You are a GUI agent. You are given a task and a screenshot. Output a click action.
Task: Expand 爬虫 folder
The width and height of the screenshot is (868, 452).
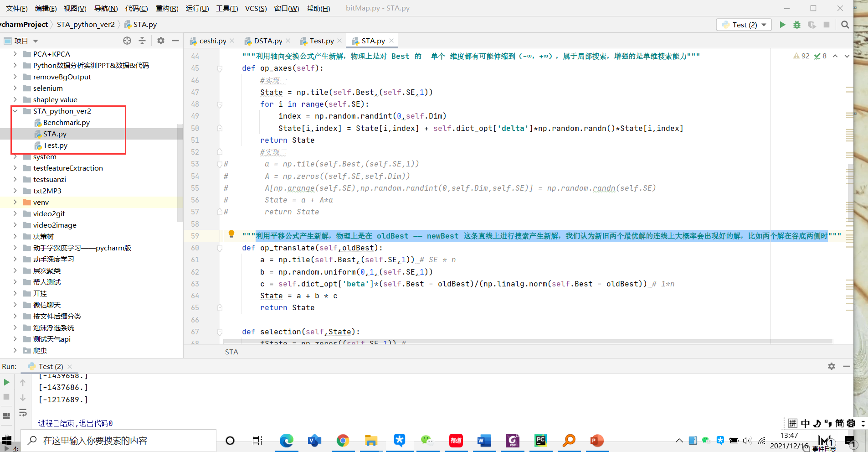point(15,350)
